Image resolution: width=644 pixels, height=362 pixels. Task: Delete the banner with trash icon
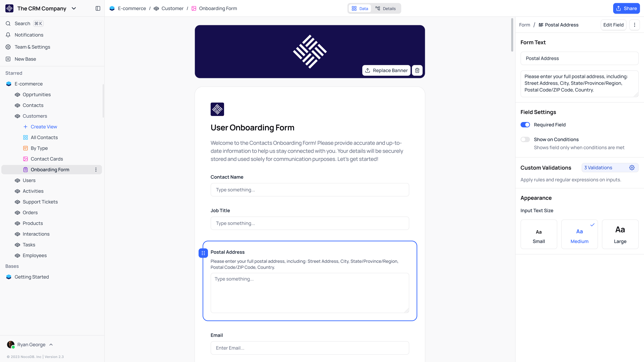pyautogui.click(x=417, y=70)
